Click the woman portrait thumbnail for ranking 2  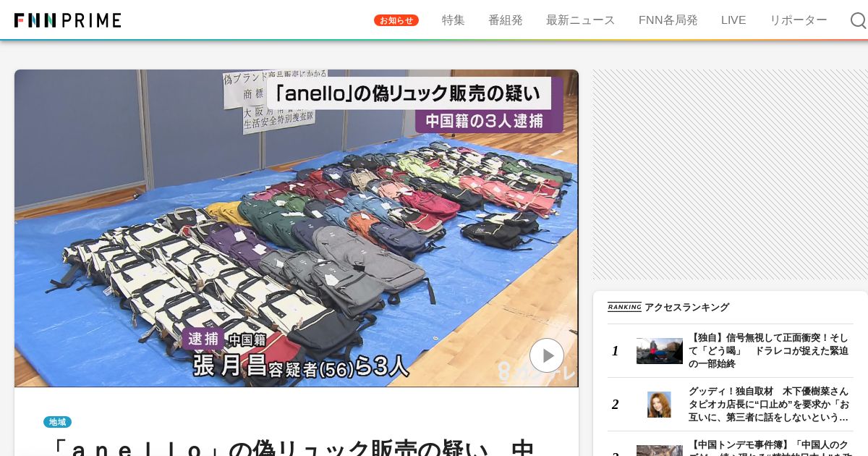coord(659,405)
